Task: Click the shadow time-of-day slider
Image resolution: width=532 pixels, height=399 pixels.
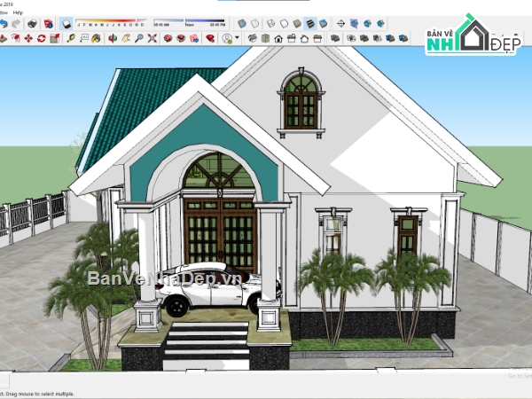Action: (190, 20)
